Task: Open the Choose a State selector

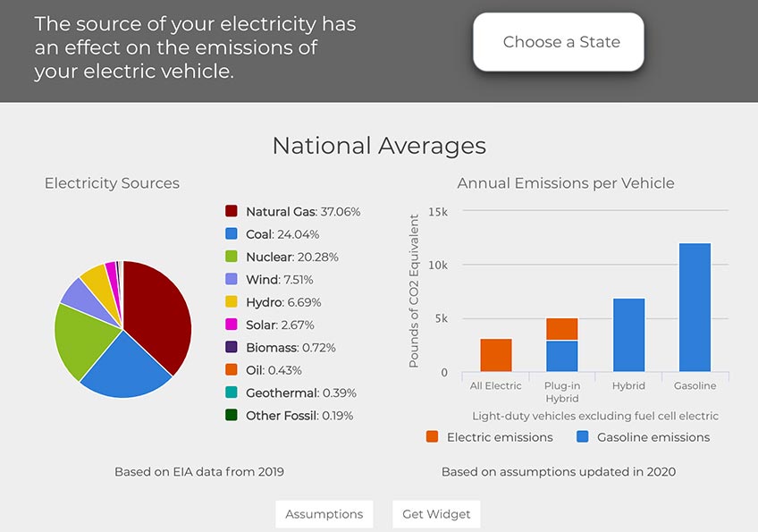Action: pos(558,42)
